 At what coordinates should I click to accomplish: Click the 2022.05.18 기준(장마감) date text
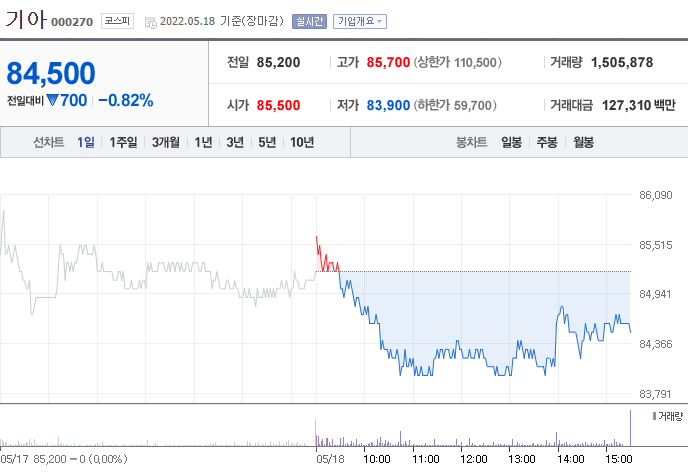(x=222, y=21)
